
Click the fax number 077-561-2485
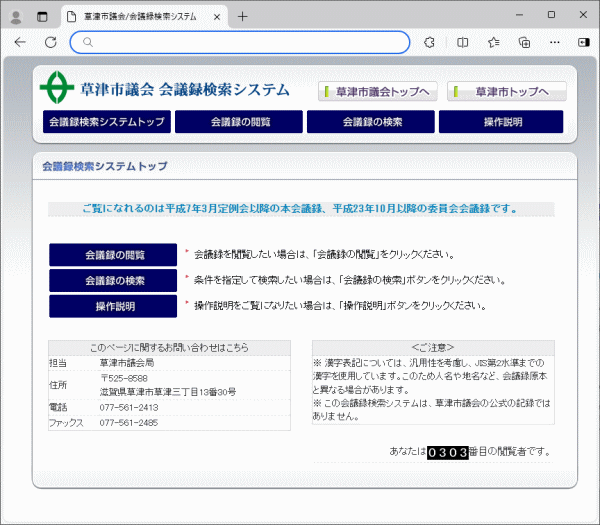click(x=129, y=423)
